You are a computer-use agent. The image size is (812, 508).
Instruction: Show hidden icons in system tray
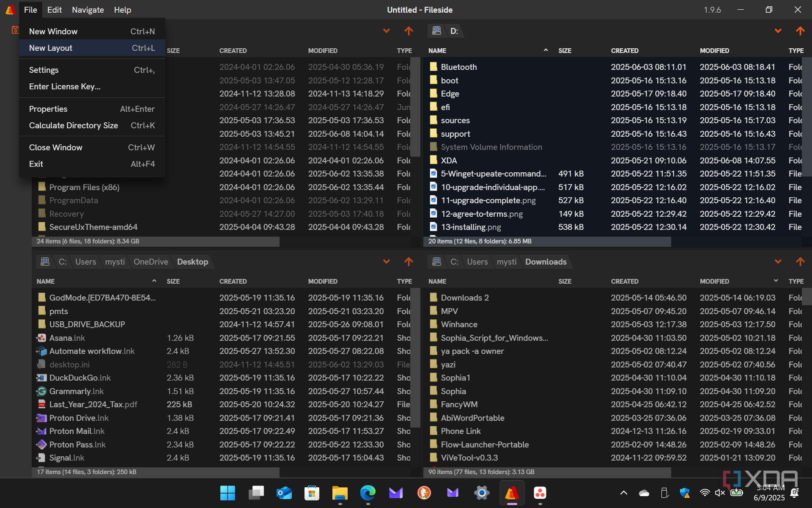tap(623, 493)
